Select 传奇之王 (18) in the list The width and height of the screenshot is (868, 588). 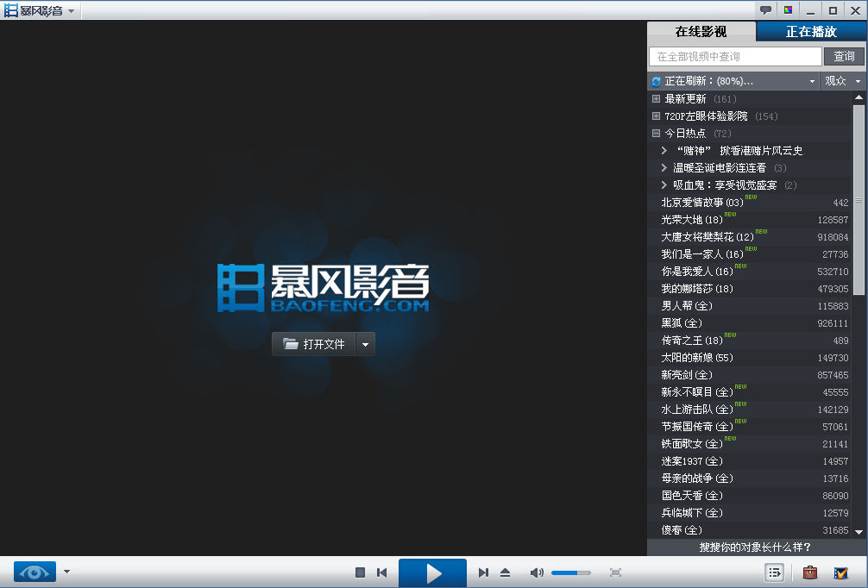tap(750, 341)
